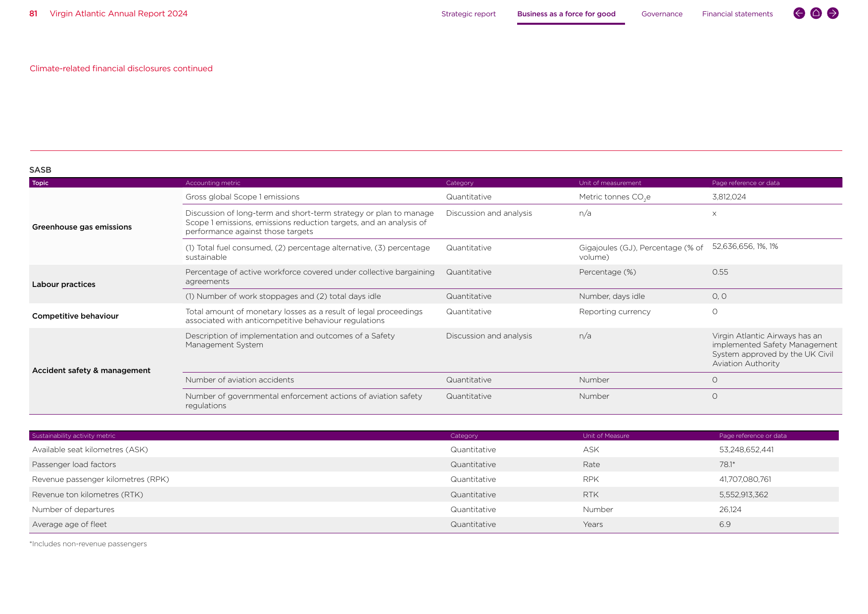Select the Climate-related financial disclosures continued heading
This screenshot has height=614, width=868.
pos(121,68)
